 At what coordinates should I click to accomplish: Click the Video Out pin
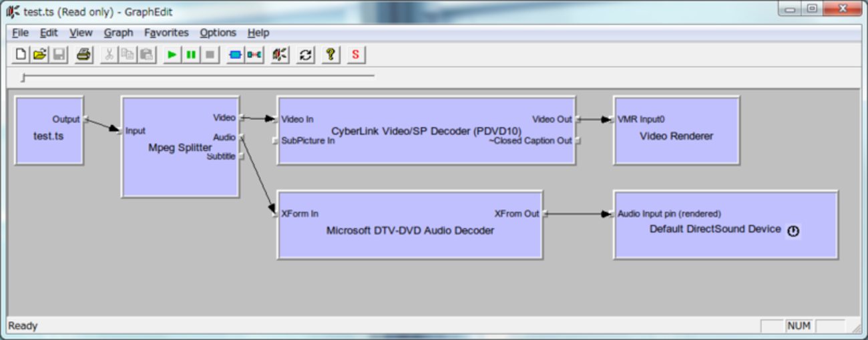(x=578, y=120)
